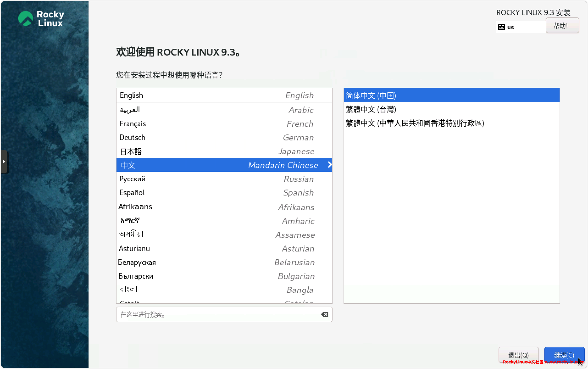Open the us keyboard layout indicator
This screenshot has height=369, width=588.
tap(510, 27)
